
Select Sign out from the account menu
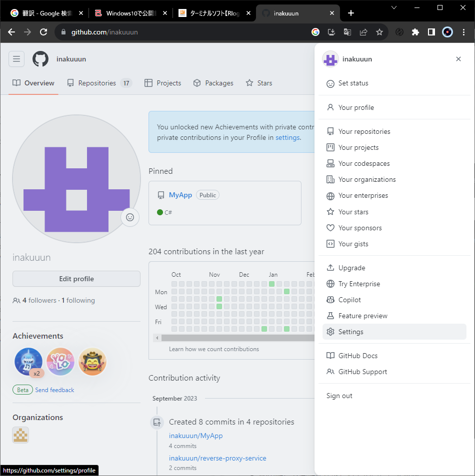(339, 395)
